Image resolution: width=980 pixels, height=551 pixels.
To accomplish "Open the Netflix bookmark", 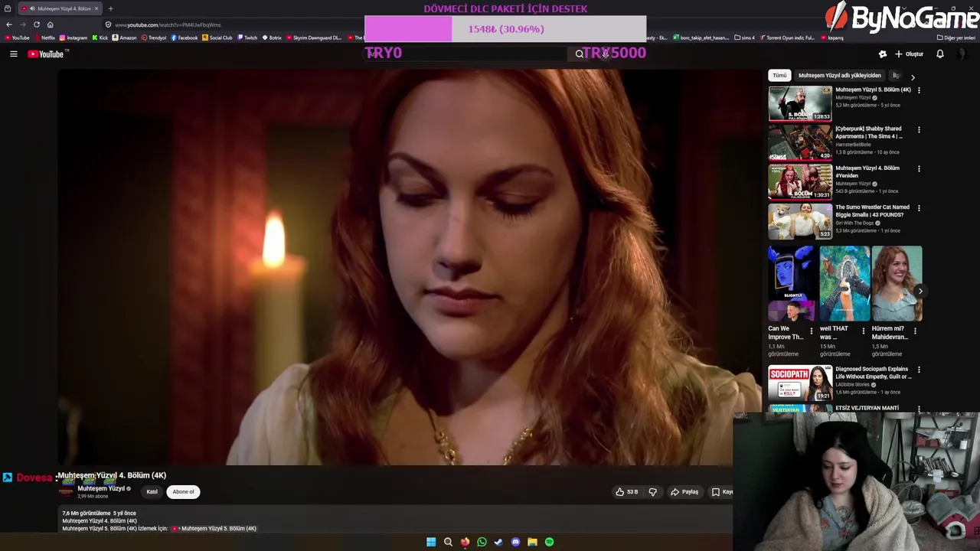I will tap(44, 37).
